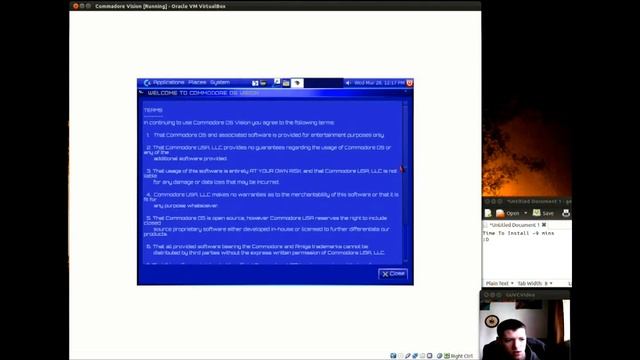Click the scrollbar down arrow in terms pane
The image size is (640, 360).
coord(405,261)
